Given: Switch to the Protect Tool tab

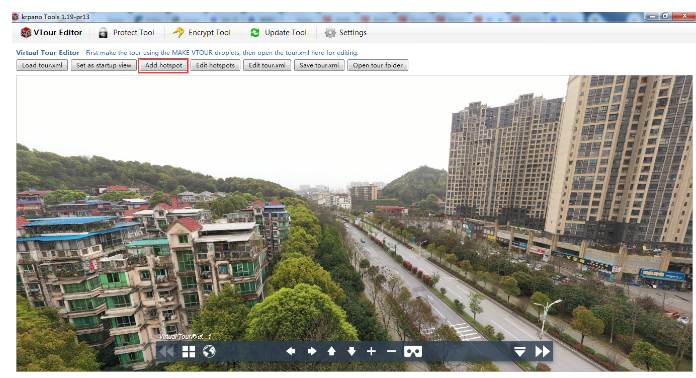Looking at the screenshot, I should point(127,32).
